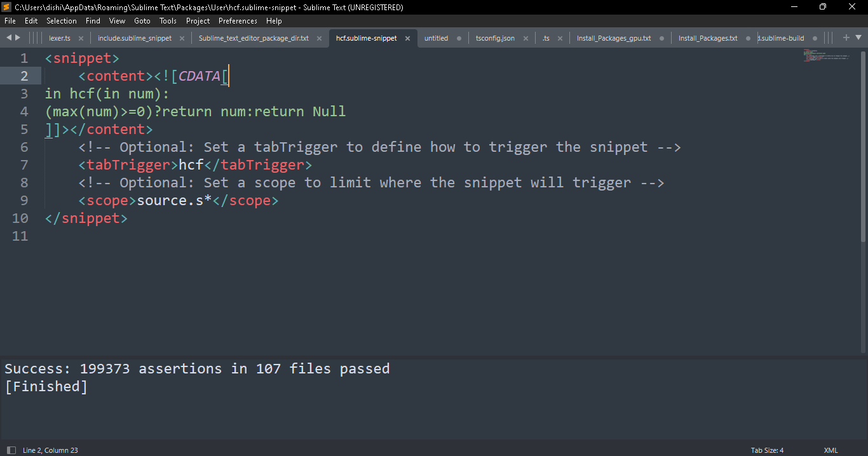
Task: Click the CDATA keyword on line 2
Action: tap(199, 76)
